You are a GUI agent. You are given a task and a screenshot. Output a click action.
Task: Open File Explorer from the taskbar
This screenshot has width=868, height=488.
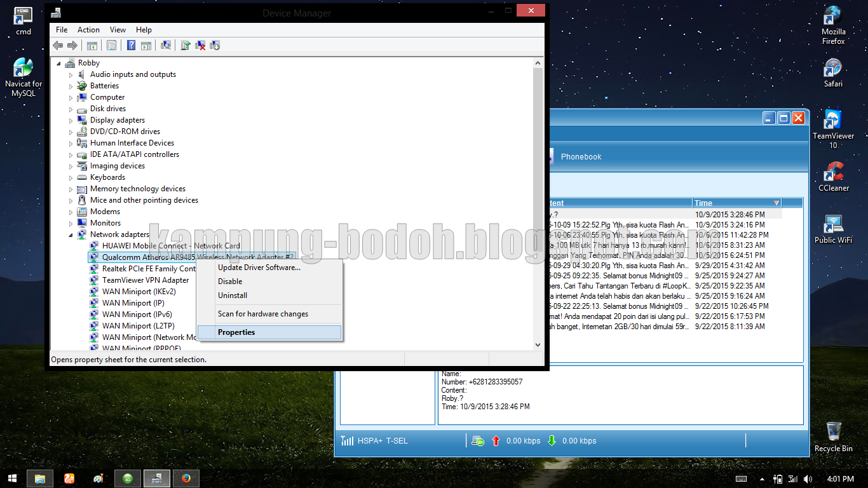pos(40,478)
